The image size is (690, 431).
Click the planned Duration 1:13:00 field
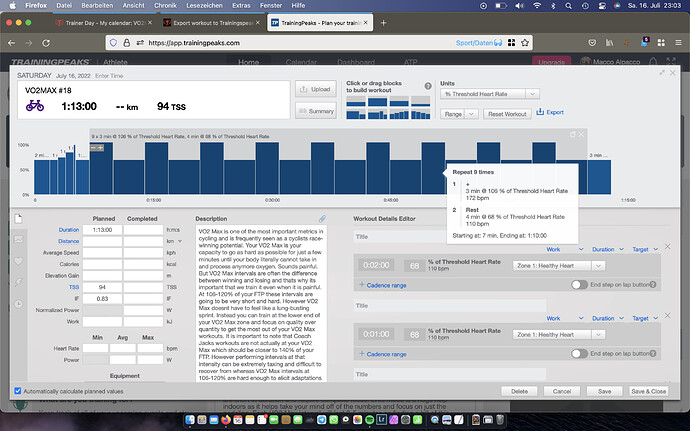103,230
